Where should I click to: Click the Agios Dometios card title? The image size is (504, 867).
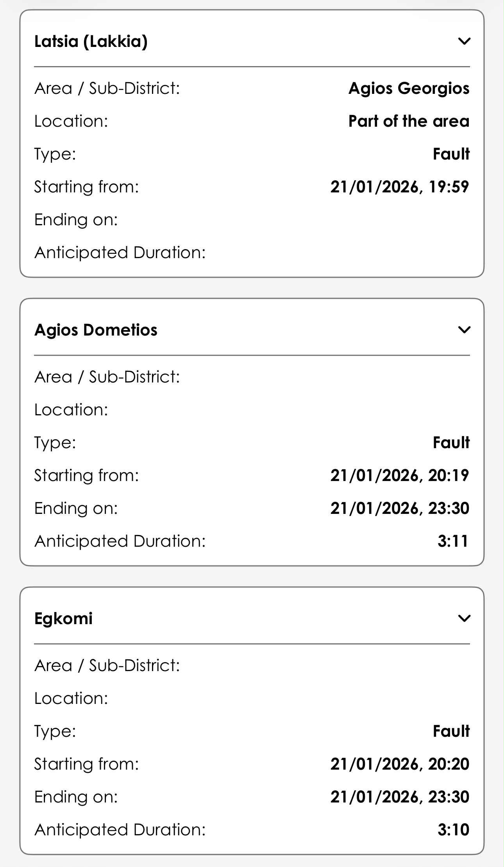(x=96, y=330)
